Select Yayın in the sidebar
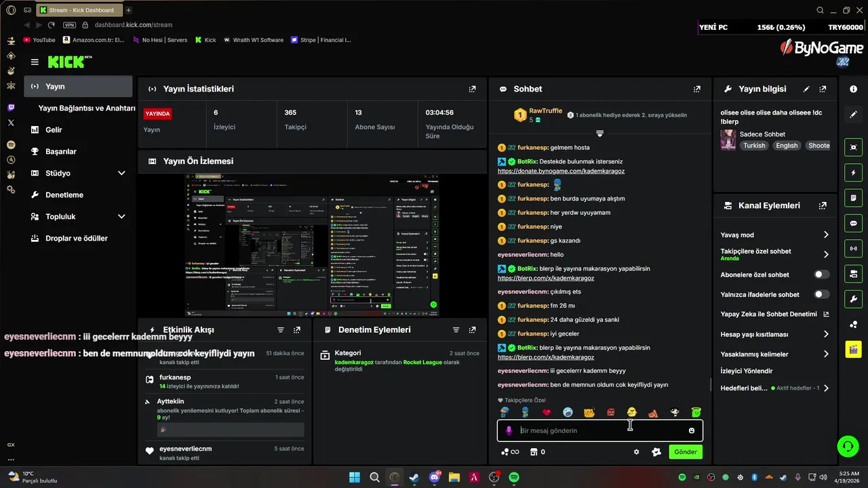 pyautogui.click(x=79, y=86)
